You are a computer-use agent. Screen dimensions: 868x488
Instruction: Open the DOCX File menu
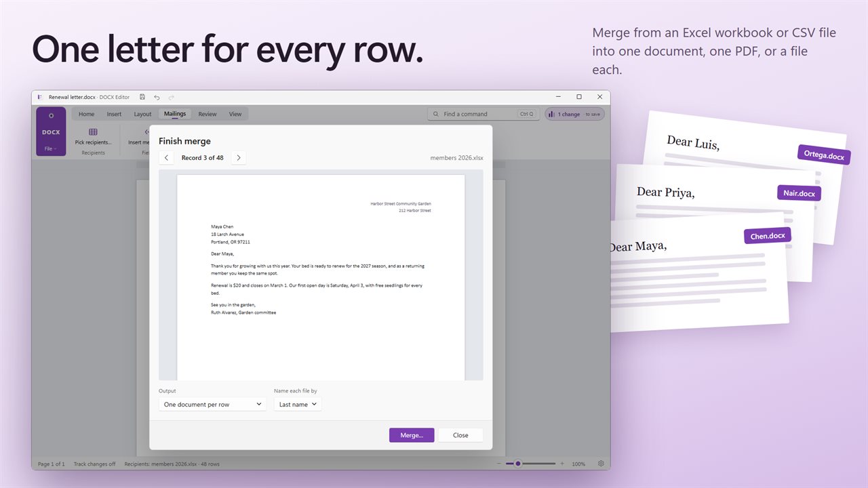[x=51, y=131]
